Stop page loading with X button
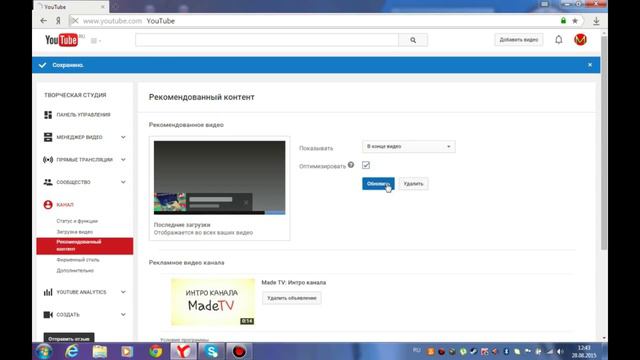This screenshot has width=640, height=360. (75, 21)
